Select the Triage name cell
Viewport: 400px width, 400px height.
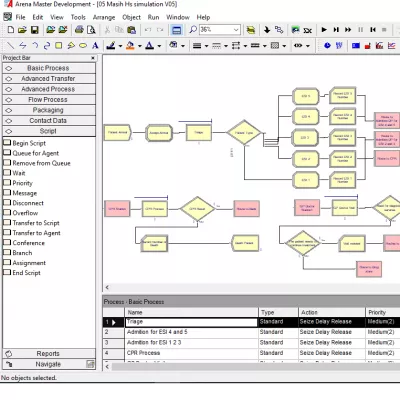pyautogui.click(x=191, y=322)
